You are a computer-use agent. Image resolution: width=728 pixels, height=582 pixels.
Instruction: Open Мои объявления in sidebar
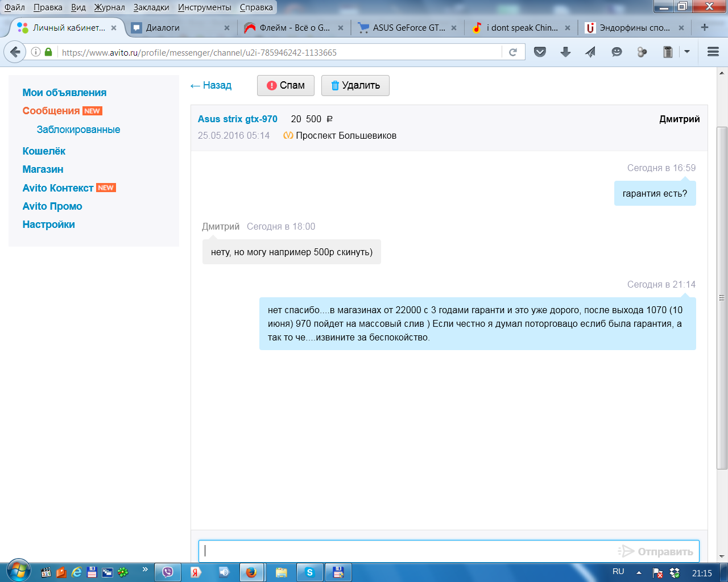point(64,93)
